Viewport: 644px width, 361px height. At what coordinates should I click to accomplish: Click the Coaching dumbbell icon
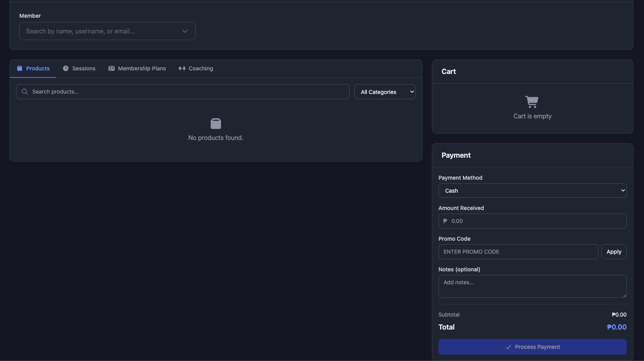182,68
